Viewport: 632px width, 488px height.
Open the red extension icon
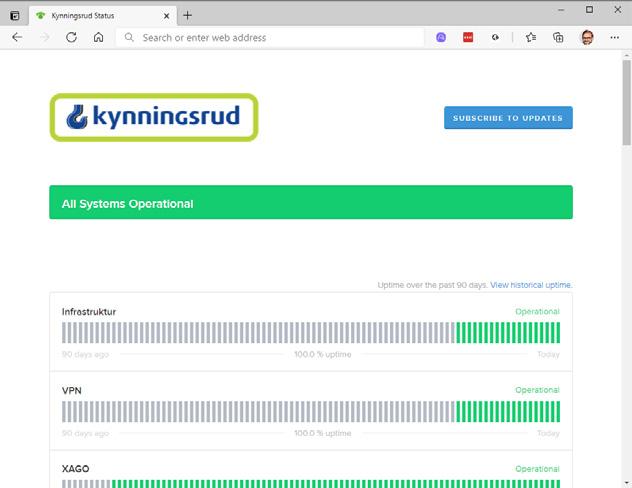tap(468, 37)
